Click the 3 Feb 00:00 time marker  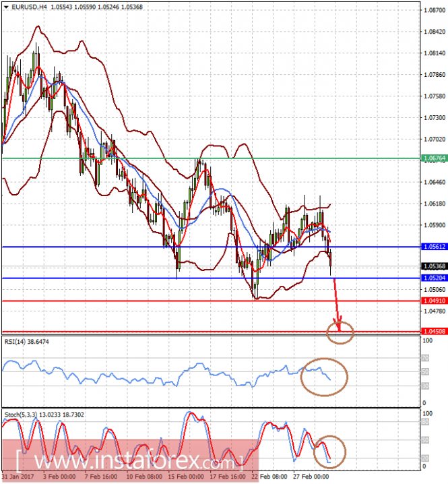(x=59, y=477)
